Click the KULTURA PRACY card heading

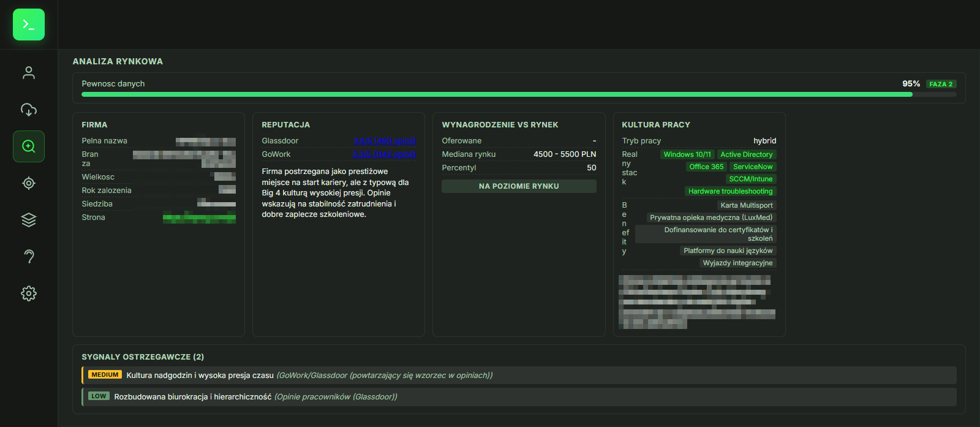(656, 124)
